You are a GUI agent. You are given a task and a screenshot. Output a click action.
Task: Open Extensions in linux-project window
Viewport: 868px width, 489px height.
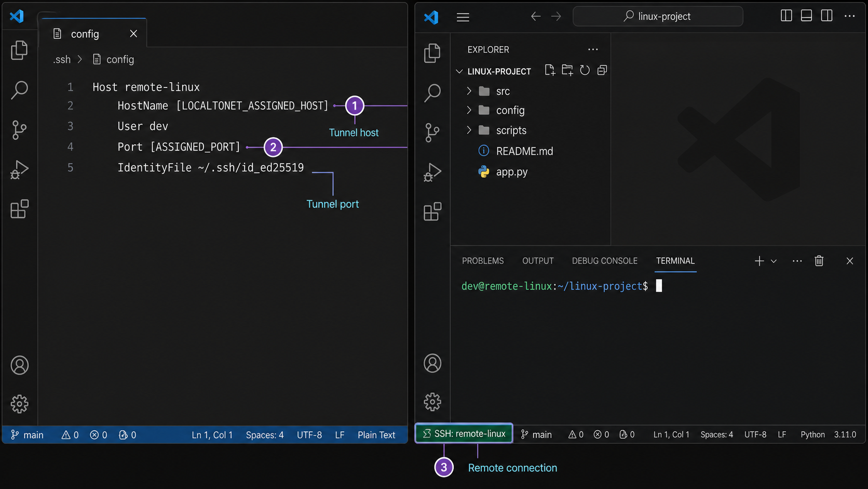click(x=432, y=212)
